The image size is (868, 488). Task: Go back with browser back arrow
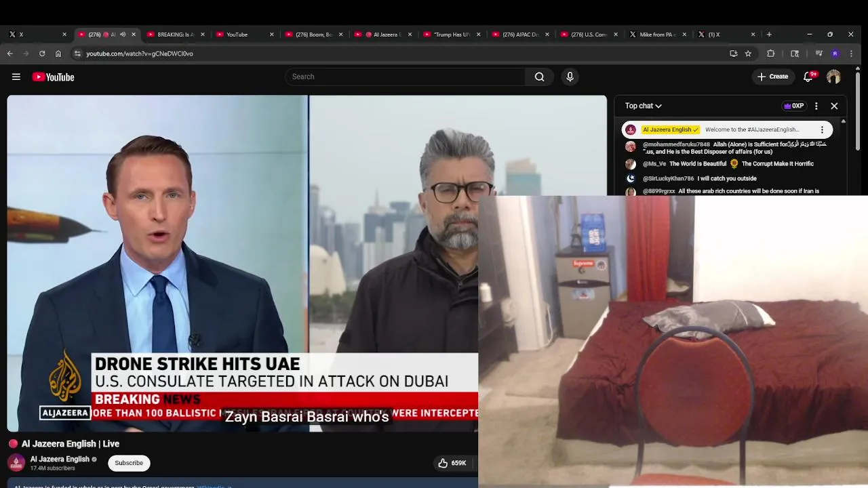[9, 54]
